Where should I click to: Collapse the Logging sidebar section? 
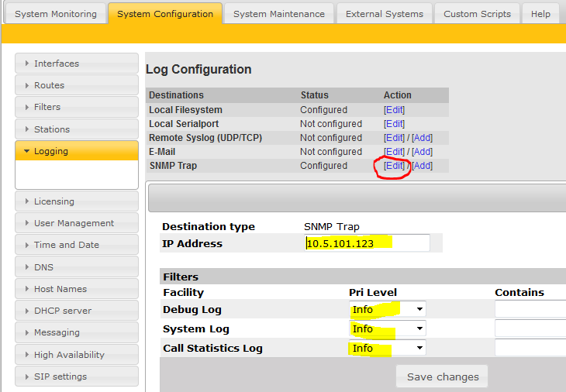(76, 151)
